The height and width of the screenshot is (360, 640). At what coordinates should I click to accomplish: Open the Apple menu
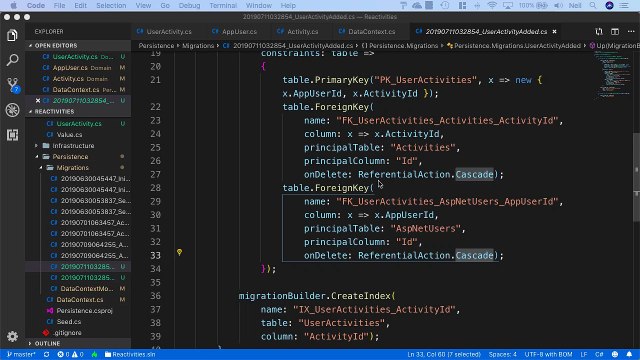pyautogui.click(x=13, y=5)
